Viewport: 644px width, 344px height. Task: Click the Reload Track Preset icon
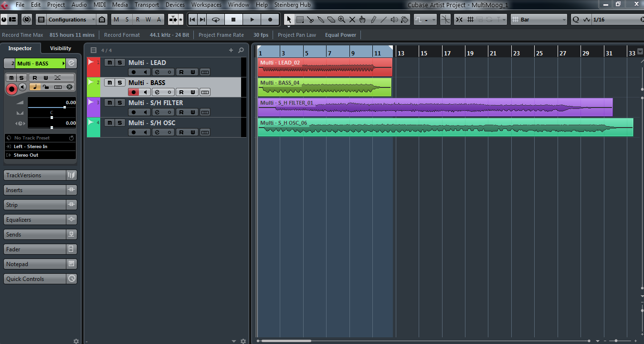tap(72, 138)
